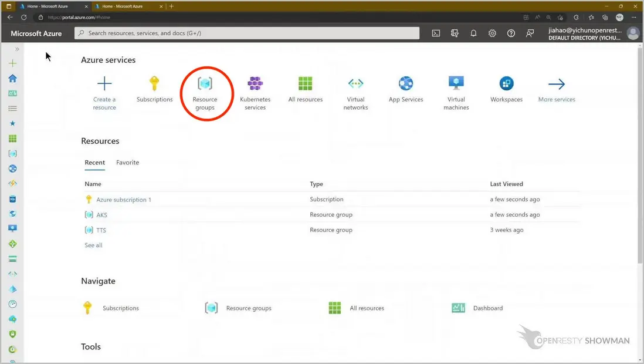Open portal settings gear
The height and width of the screenshot is (364, 644).
tap(492, 33)
